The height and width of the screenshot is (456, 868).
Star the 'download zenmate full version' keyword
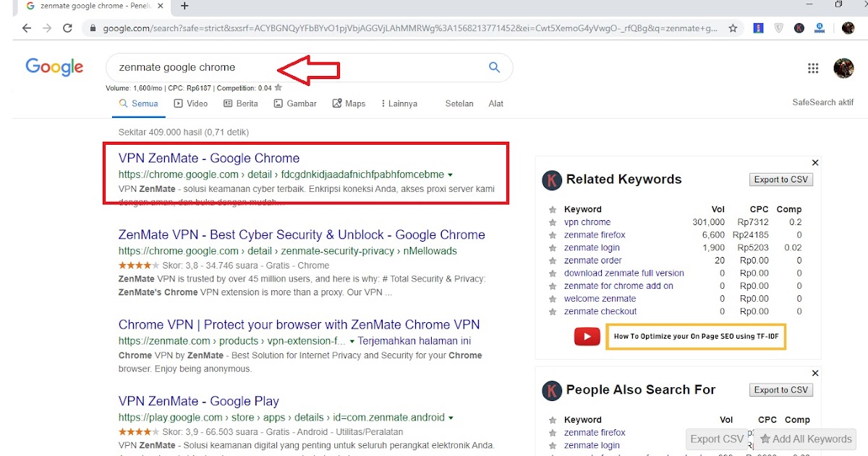pos(553,274)
